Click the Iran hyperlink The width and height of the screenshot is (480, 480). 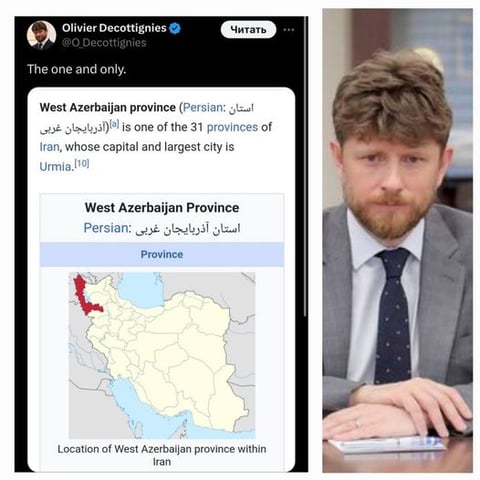[49, 147]
